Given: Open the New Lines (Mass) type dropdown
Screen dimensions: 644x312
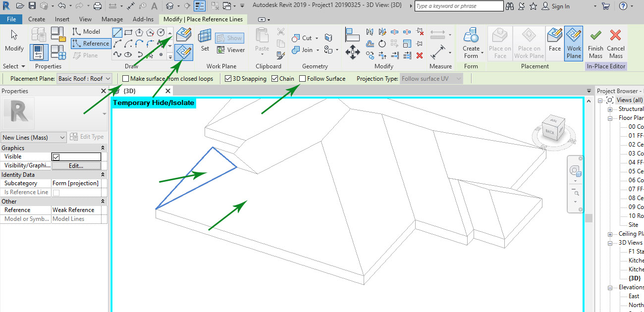Looking at the screenshot, I should 34,137.
